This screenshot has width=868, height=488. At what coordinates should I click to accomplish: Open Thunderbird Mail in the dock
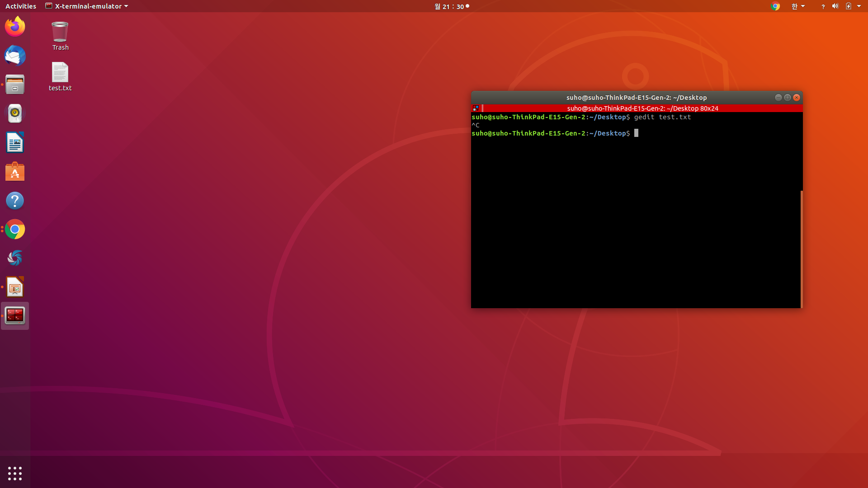pyautogui.click(x=15, y=56)
